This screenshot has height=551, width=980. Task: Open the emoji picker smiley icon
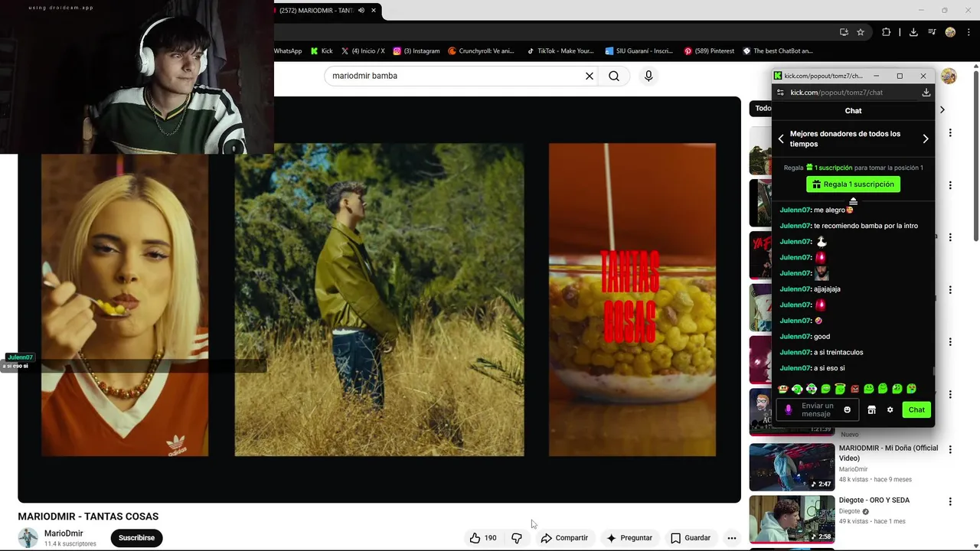coord(847,410)
